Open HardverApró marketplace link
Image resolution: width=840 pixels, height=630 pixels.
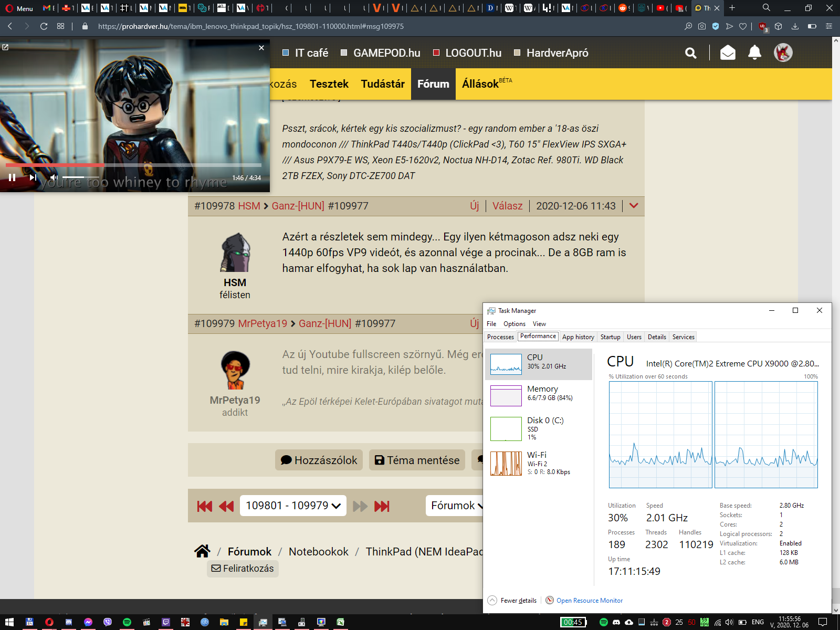coord(551,53)
